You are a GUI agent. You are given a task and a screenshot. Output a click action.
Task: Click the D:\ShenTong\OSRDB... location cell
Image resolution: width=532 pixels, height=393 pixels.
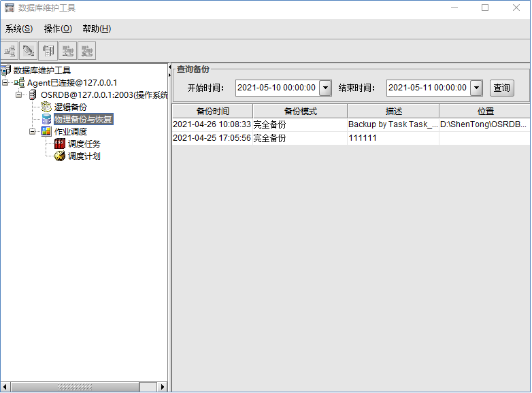point(484,124)
